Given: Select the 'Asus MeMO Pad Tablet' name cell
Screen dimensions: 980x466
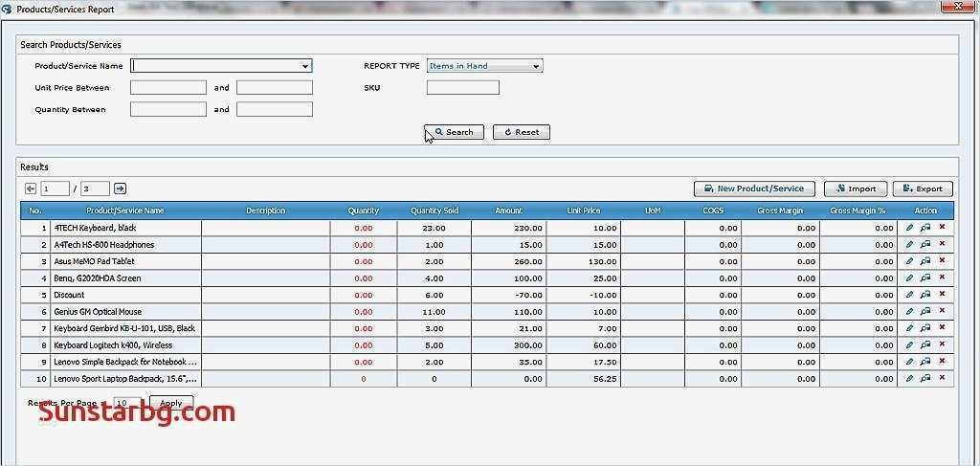Looking at the screenshot, I should tap(125, 261).
